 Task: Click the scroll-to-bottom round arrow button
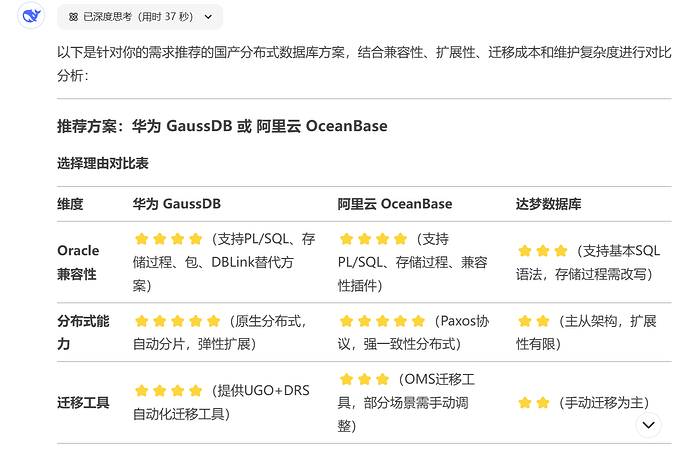(x=649, y=425)
